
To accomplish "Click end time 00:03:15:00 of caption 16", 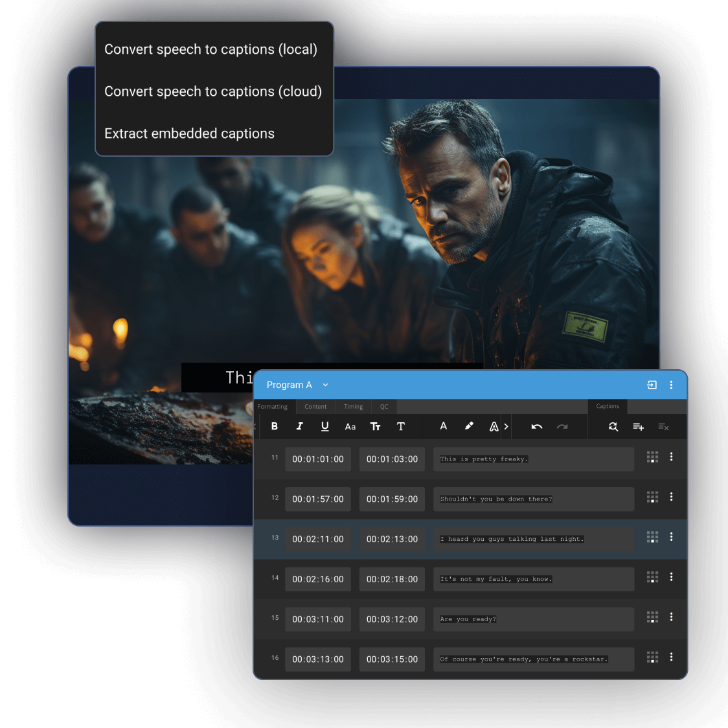I will [x=392, y=659].
